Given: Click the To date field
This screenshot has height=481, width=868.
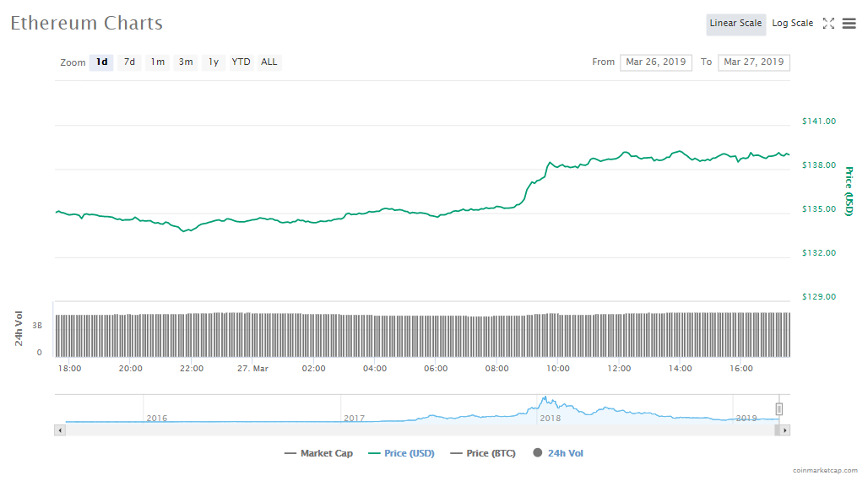Looking at the screenshot, I should tap(753, 62).
